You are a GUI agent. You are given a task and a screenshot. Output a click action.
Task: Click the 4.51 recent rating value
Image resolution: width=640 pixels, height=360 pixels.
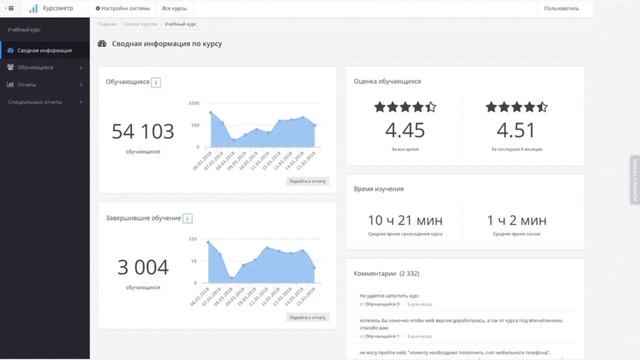[516, 130]
